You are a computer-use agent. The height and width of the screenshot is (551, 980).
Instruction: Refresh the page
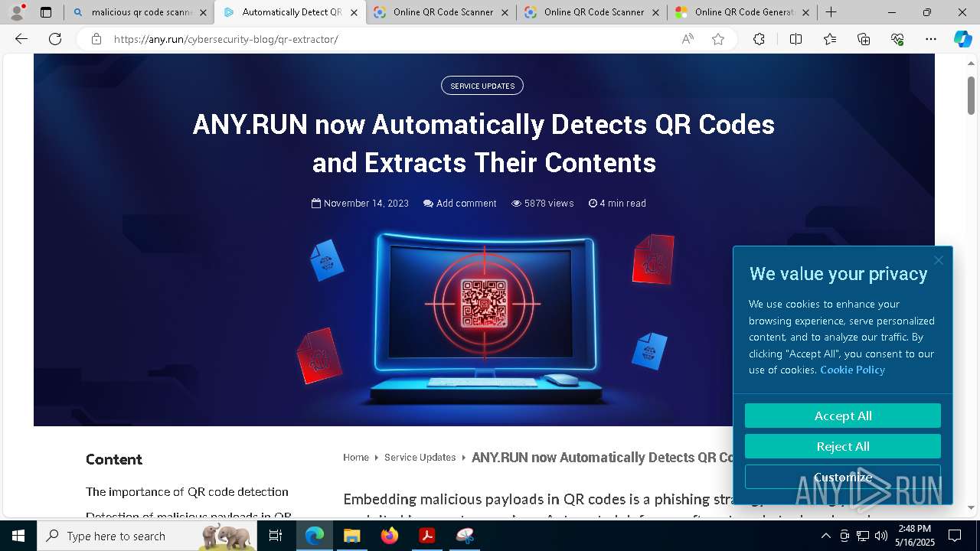tap(55, 39)
